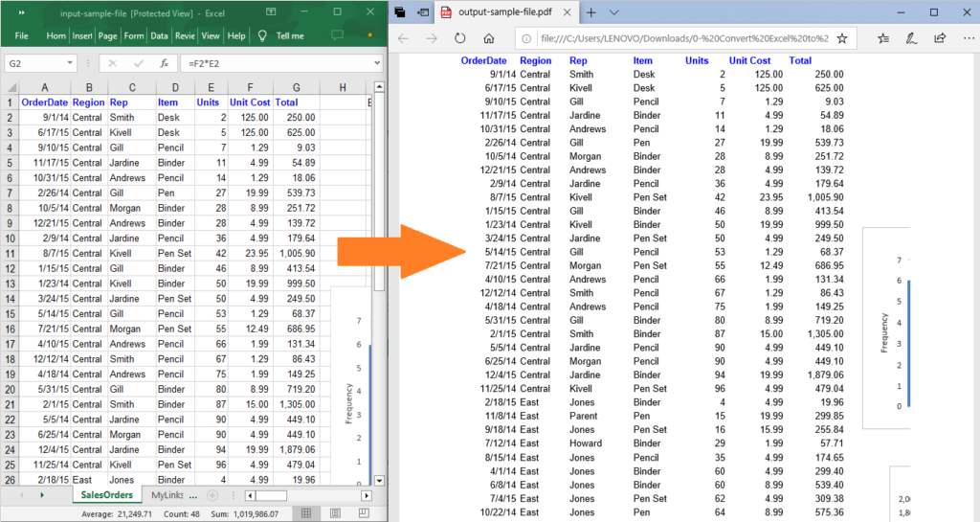Go to the browser home page
This screenshot has width=980, height=522.
pyautogui.click(x=489, y=38)
